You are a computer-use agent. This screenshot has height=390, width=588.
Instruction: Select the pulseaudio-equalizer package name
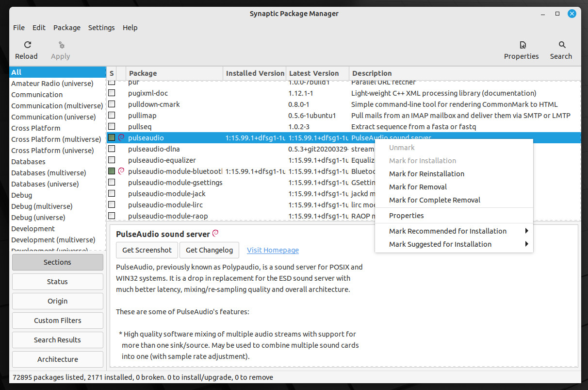click(163, 160)
